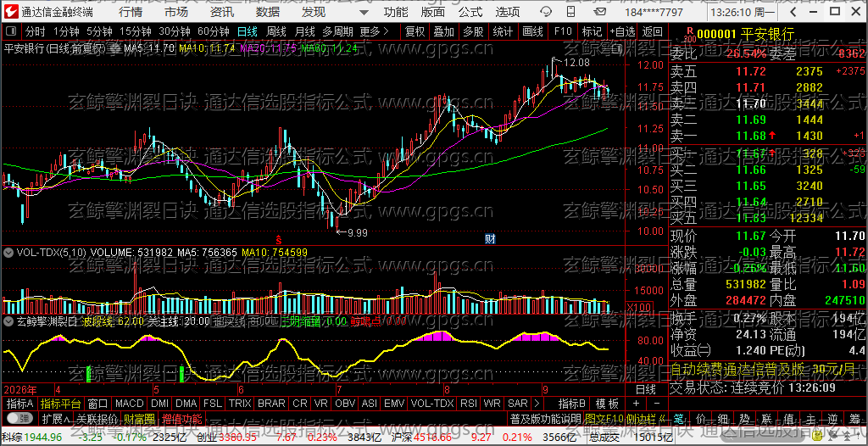This screenshot has width=868, height=446.
Task: Open the 财富圈 link
Action: (x=140, y=418)
